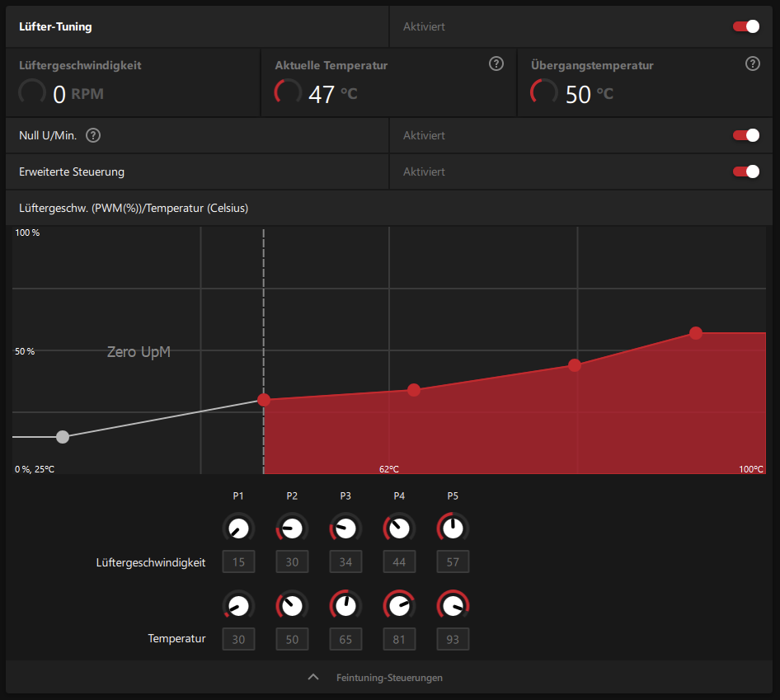Click the P3 temperature knob

click(x=345, y=606)
